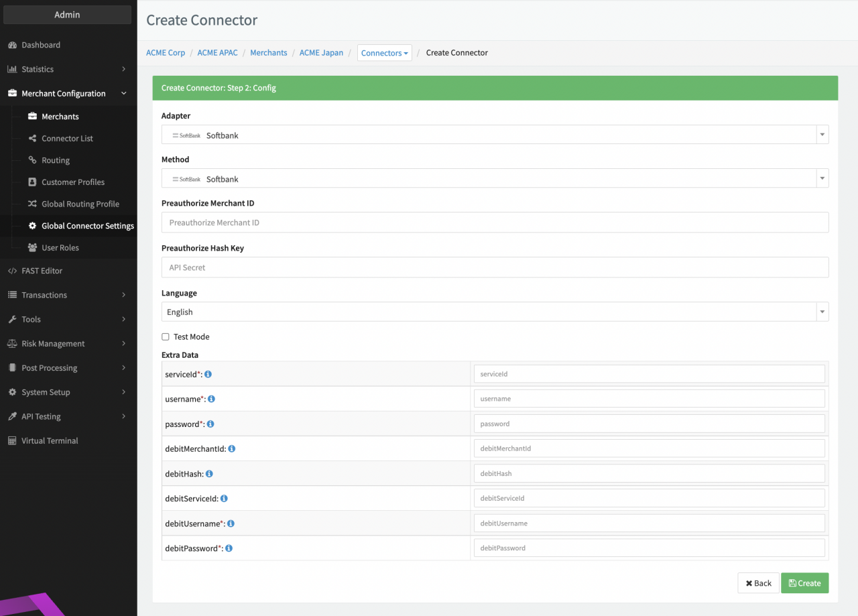Viewport: 858px width, 616px height.
Task: Follow the ACME APAC breadcrumb link
Action: (x=217, y=52)
